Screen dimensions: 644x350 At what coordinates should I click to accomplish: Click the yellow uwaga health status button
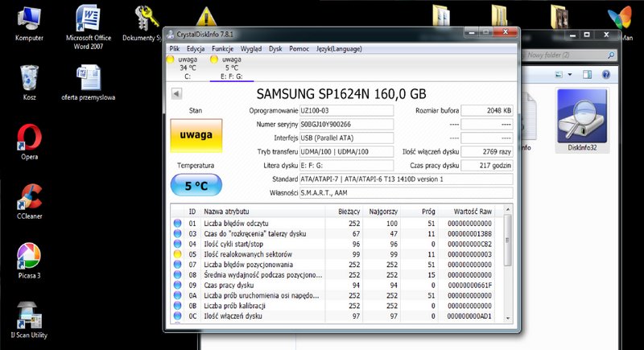coord(196,135)
